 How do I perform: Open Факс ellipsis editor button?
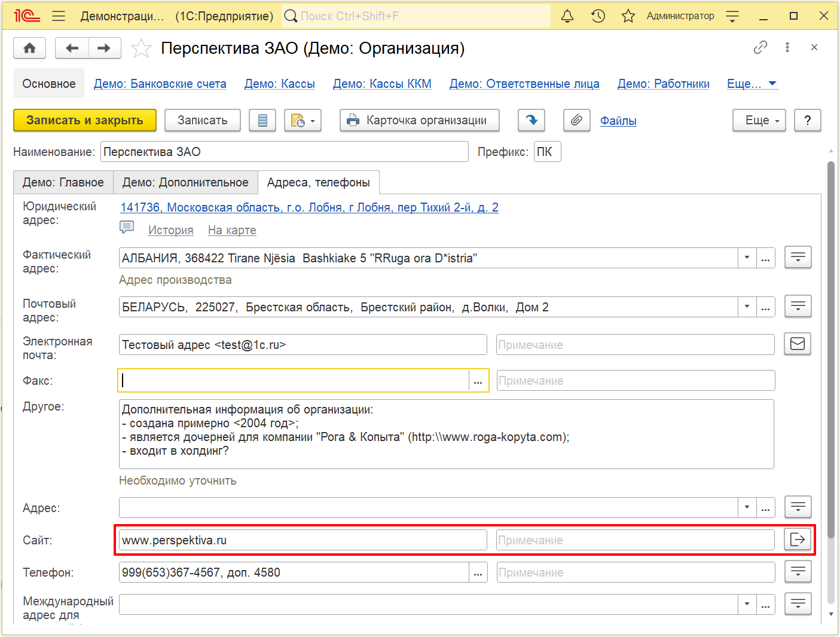478,381
